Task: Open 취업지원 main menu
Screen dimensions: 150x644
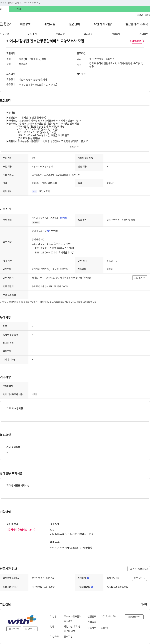Action: pos(50,24)
